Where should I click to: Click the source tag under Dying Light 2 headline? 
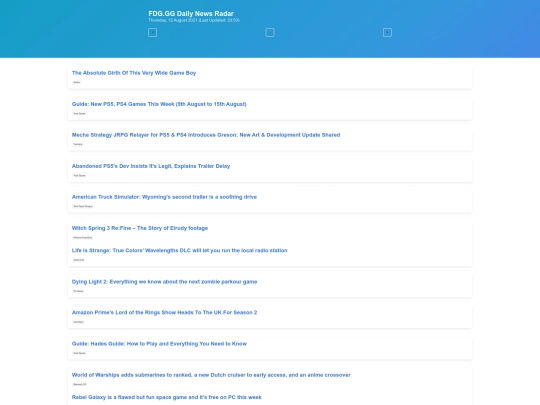click(78, 291)
